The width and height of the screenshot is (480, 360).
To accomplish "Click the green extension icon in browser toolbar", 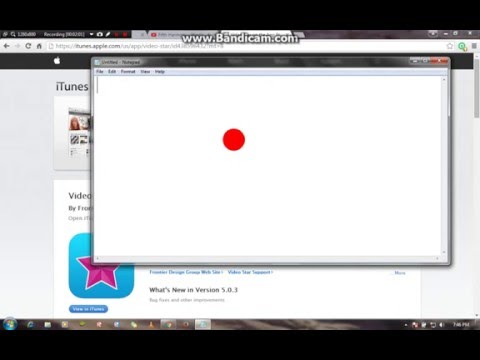I will [462, 46].
